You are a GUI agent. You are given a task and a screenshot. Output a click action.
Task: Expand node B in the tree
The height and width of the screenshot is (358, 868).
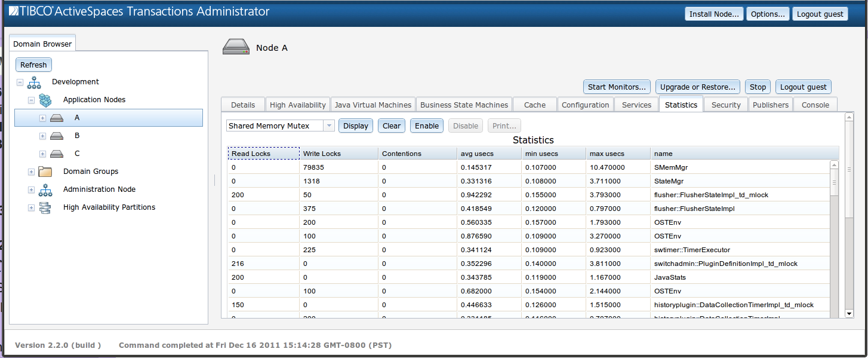(x=42, y=136)
